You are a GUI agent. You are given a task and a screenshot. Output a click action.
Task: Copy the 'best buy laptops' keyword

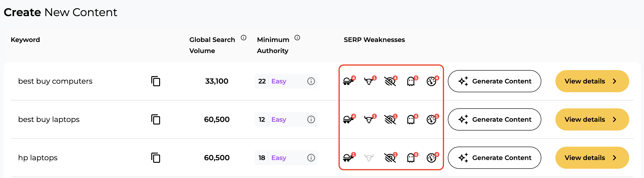(155, 119)
